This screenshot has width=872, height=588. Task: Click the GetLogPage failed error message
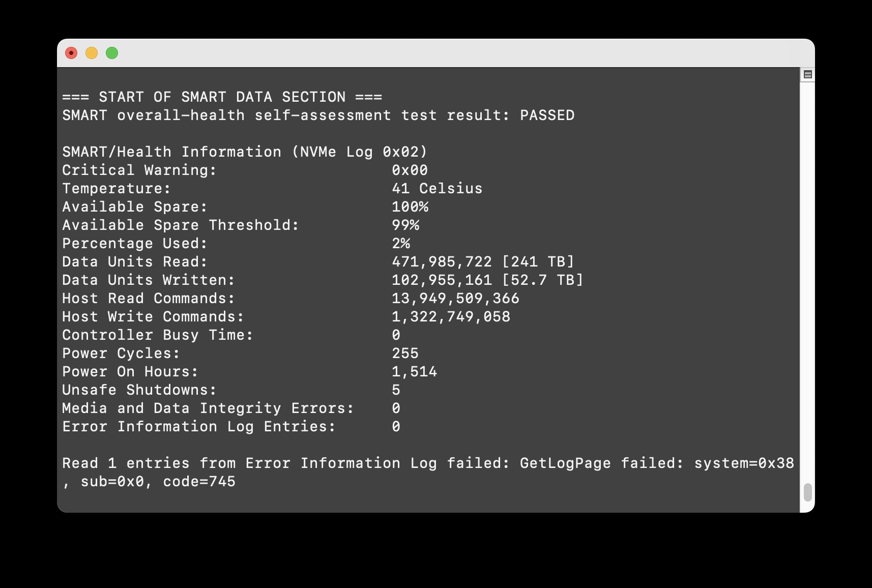(428, 473)
